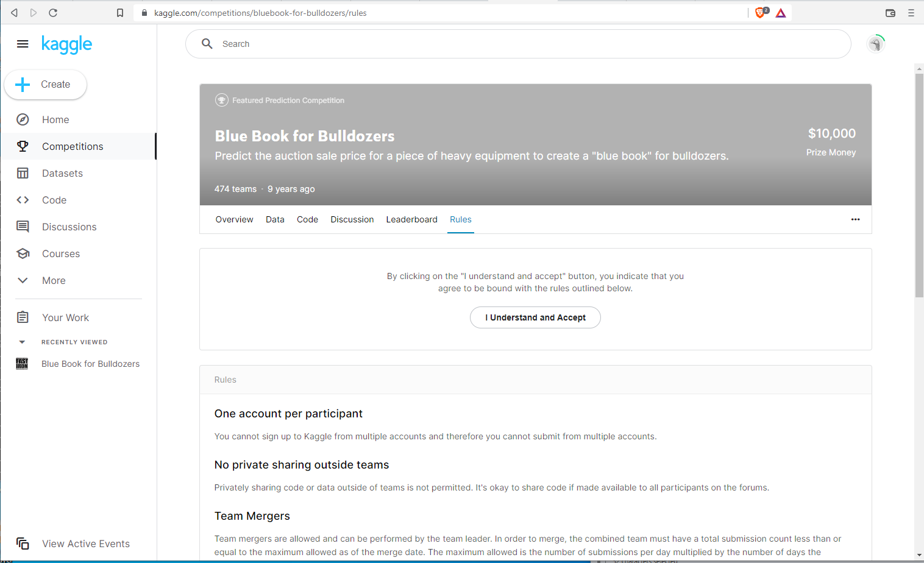924x563 pixels.
Task: Switch to the Data tab
Action: point(275,219)
